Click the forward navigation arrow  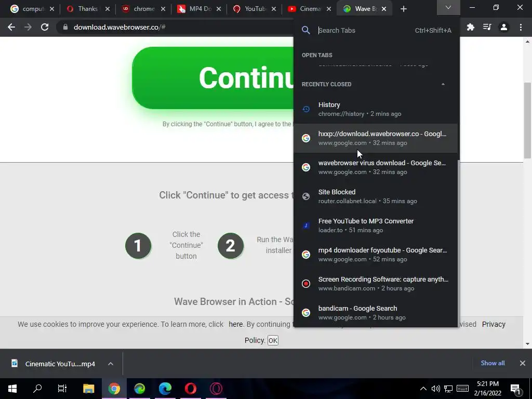[28, 27]
